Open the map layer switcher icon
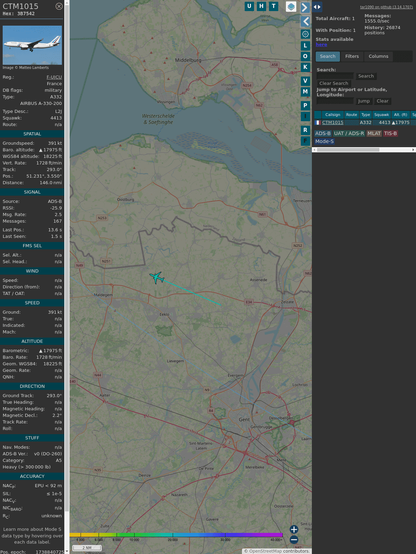This screenshot has width=416, height=554. (291, 7)
